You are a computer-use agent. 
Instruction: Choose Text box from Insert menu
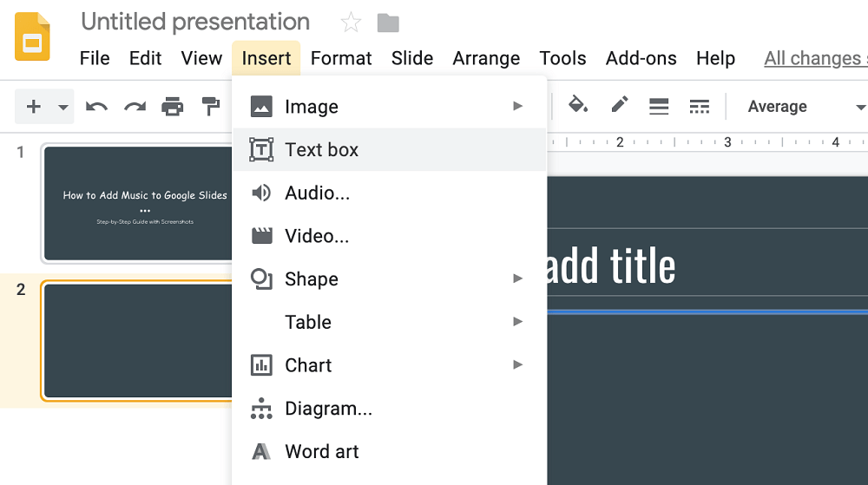tap(390, 149)
